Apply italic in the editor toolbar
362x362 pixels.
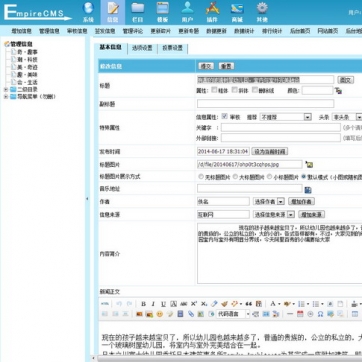pos(153,304)
